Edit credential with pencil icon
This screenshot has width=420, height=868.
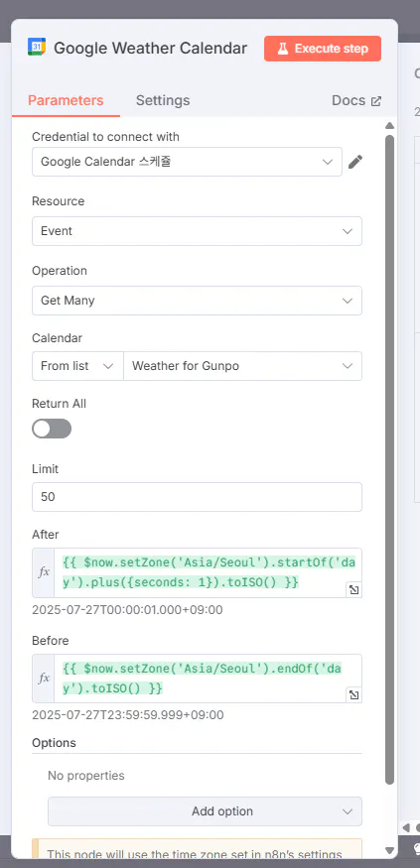(x=355, y=162)
